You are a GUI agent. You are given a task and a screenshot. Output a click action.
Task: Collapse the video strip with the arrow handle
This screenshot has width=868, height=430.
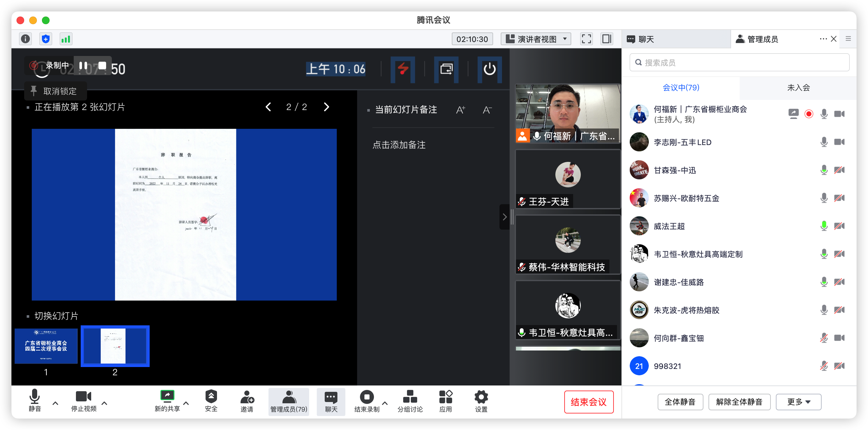click(505, 217)
